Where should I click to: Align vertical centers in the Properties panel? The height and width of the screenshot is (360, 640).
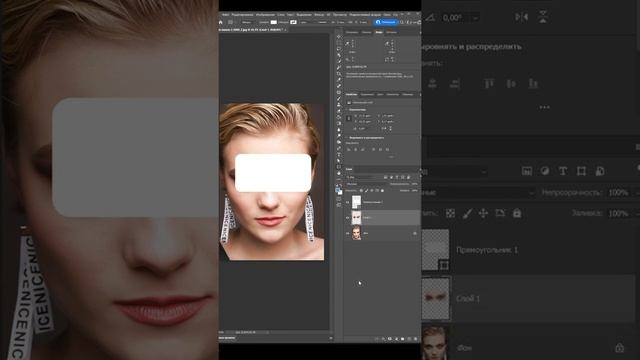380,149
